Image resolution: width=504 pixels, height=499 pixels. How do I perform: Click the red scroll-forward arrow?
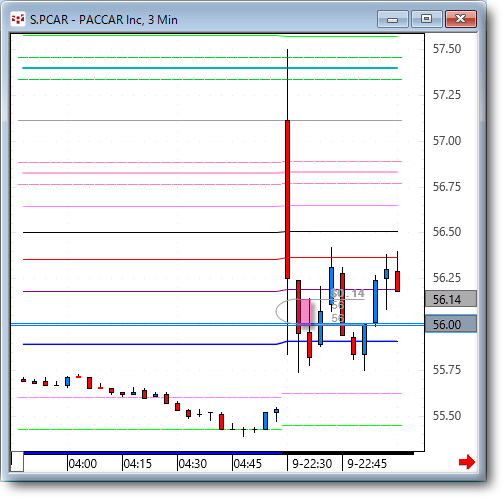tap(467, 462)
